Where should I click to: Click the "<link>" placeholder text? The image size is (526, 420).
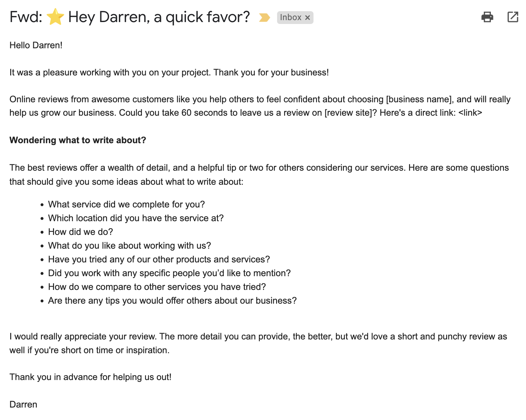point(470,113)
